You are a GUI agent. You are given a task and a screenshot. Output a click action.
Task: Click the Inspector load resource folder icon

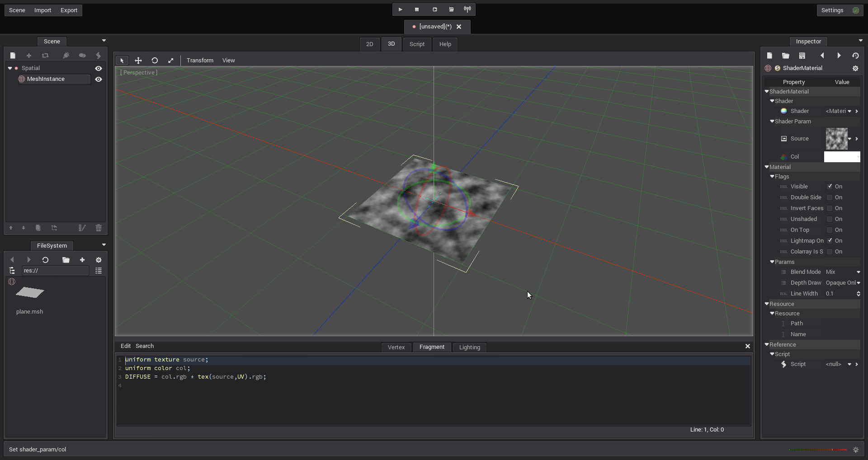786,56
